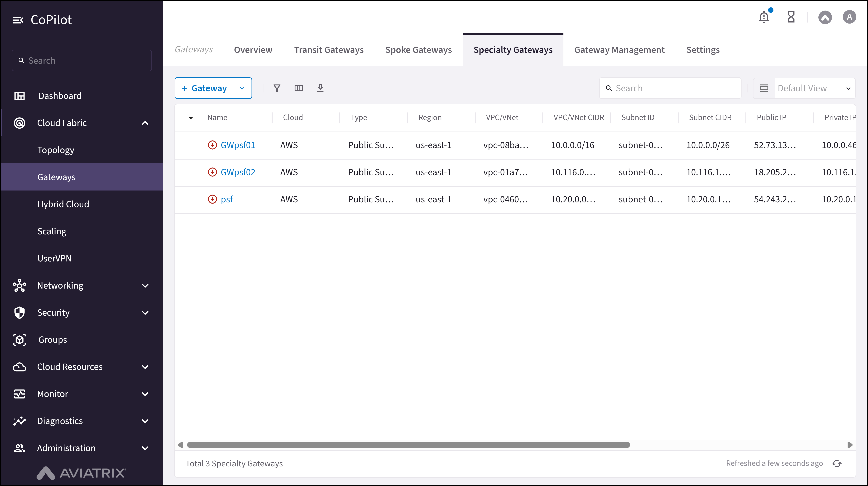Open the hourglass task activity icon
The height and width of the screenshot is (486, 868).
pyautogui.click(x=791, y=17)
